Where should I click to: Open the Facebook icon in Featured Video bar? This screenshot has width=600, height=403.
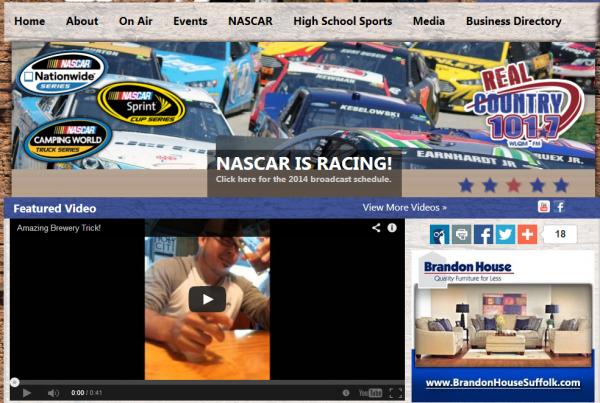coord(560,207)
